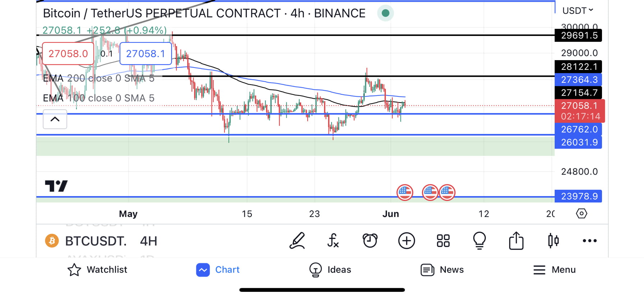This screenshot has width=644, height=298.
Task: Open the layout grid icon
Action: (443, 241)
